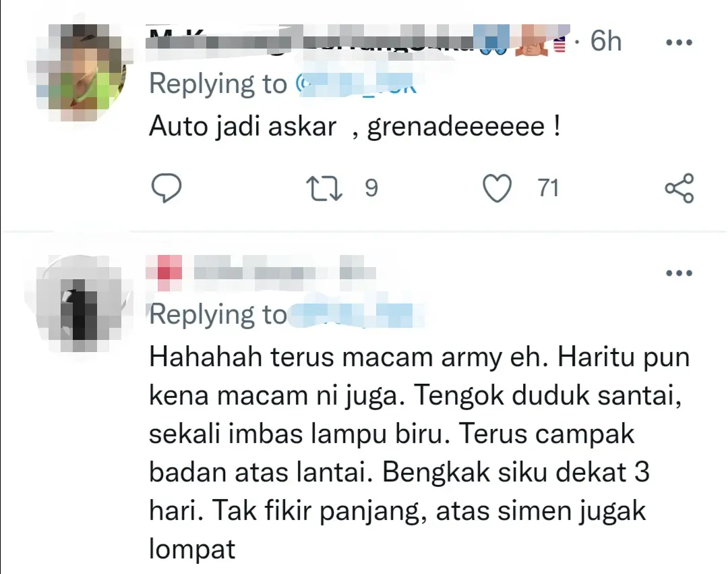Click the 6h timestamp
Screen dimensions: 728x574
click(605, 41)
